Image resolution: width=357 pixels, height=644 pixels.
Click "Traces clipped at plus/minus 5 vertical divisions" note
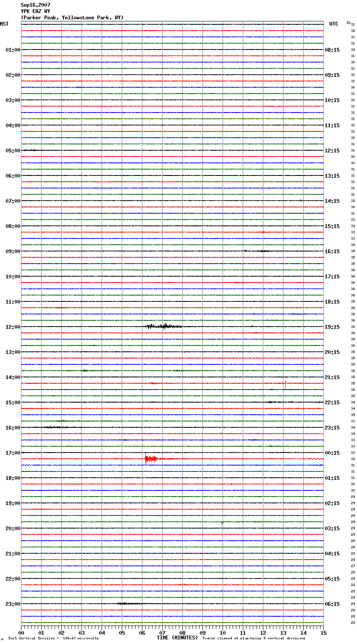tap(254, 639)
